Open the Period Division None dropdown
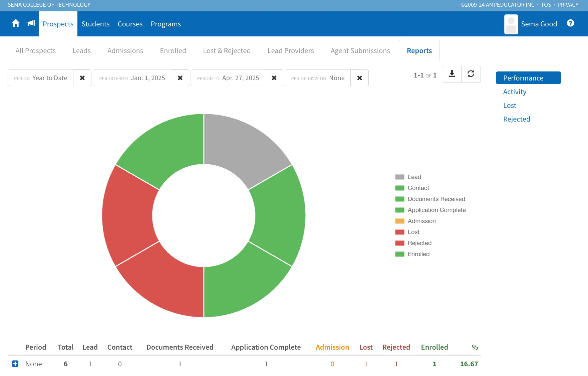 (318, 78)
